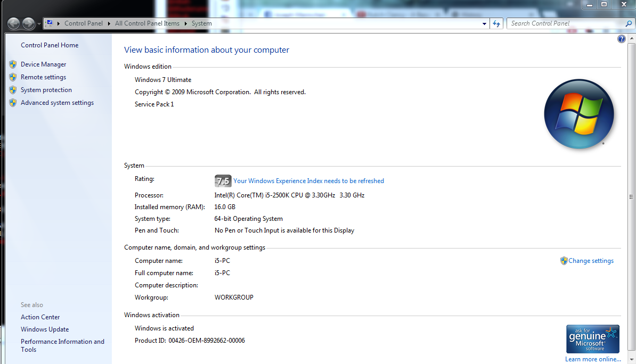Click the genuine Microsoft software badge
636x364 pixels.
point(593,339)
